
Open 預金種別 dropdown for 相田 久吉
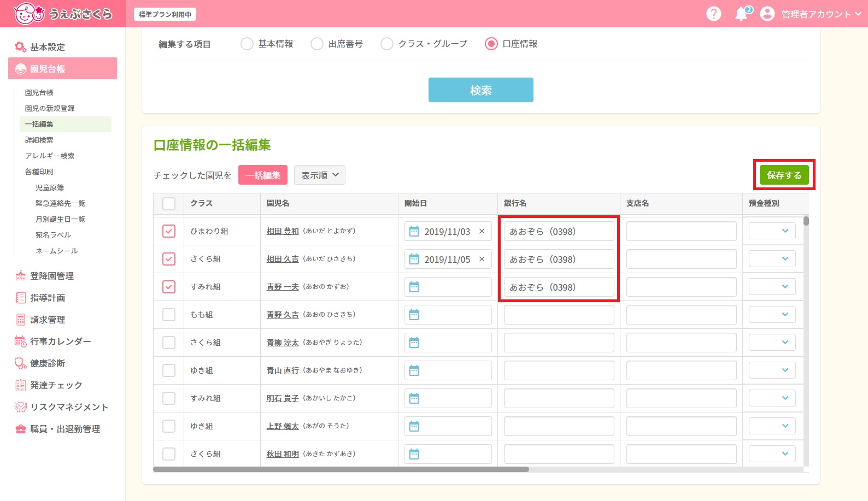tap(772, 259)
